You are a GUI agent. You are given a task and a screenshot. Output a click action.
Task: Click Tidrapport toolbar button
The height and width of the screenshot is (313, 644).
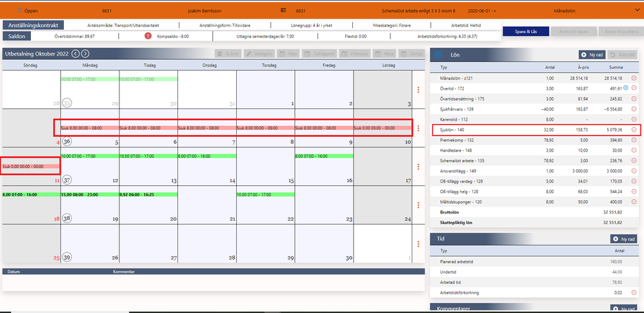point(320,54)
